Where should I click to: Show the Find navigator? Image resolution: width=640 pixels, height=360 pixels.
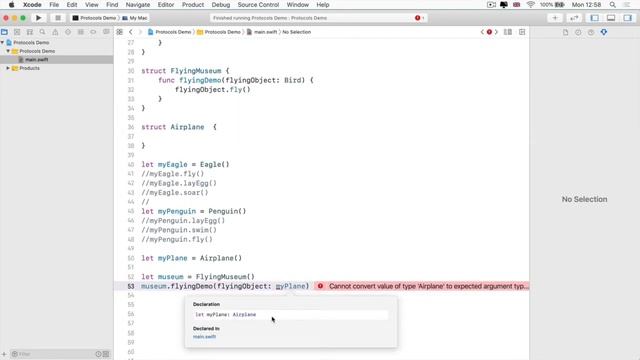[x=42, y=32]
